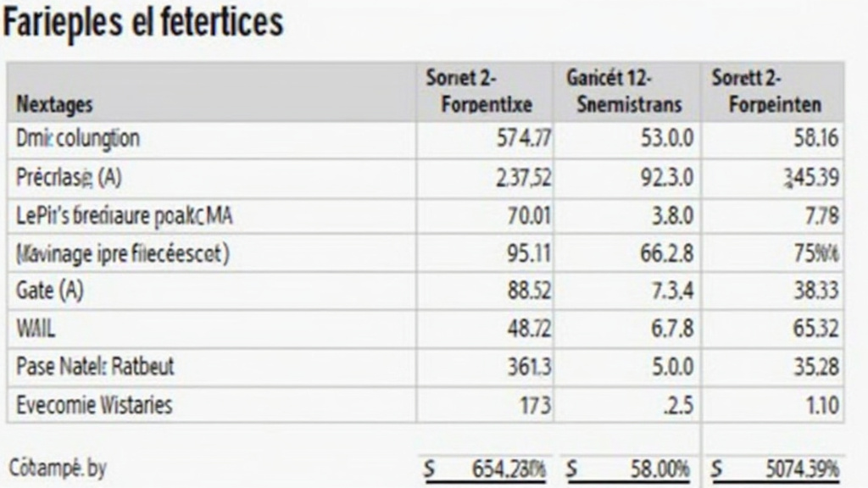Viewport: 868px width, 488px height.
Task: Click the 'Ganicét 12- Snemistrans' column header
Action: click(628, 91)
